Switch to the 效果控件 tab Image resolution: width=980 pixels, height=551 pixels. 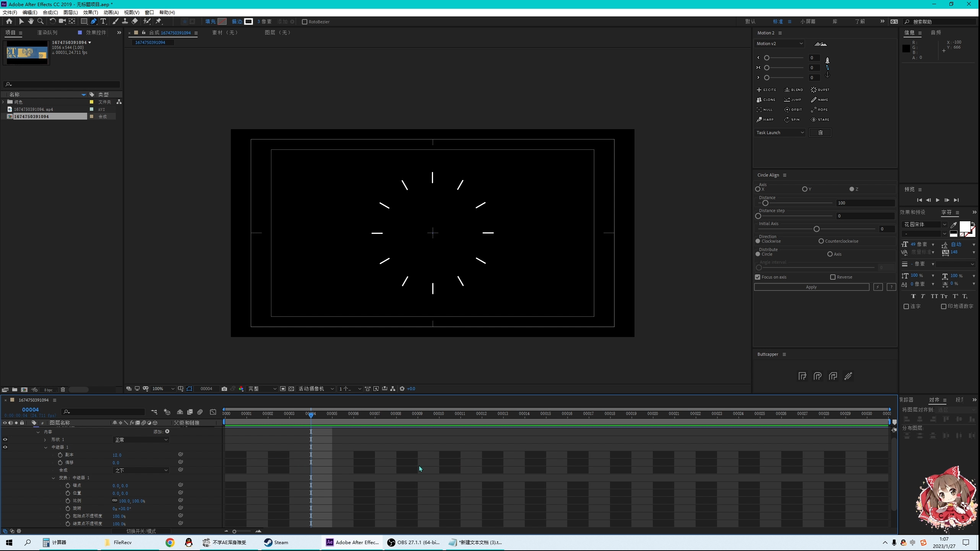coord(96,32)
